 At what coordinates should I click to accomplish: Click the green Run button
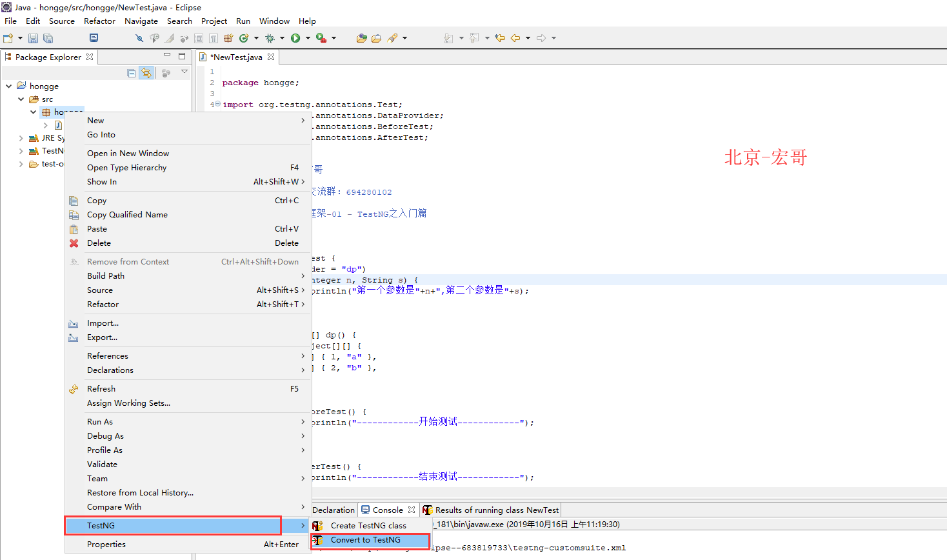pyautogui.click(x=295, y=38)
